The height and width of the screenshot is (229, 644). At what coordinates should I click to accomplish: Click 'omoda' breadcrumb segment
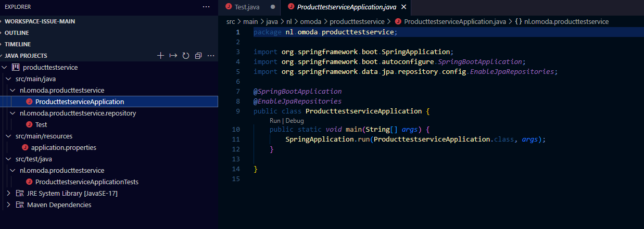[x=311, y=21]
